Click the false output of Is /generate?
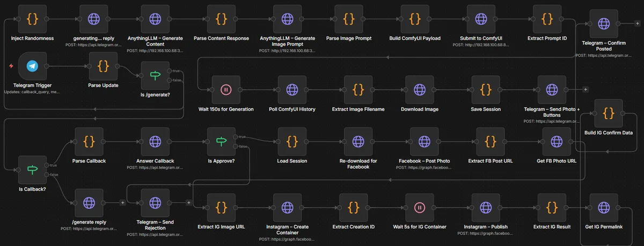This screenshot has width=644, height=246. [x=170, y=80]
